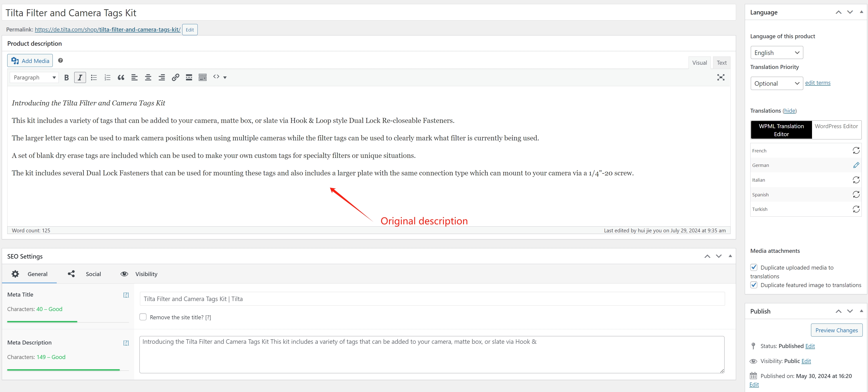The height and width of the screenshot is (392, 868).
Task: Move Publish panel up
Action: click(838, 311)
